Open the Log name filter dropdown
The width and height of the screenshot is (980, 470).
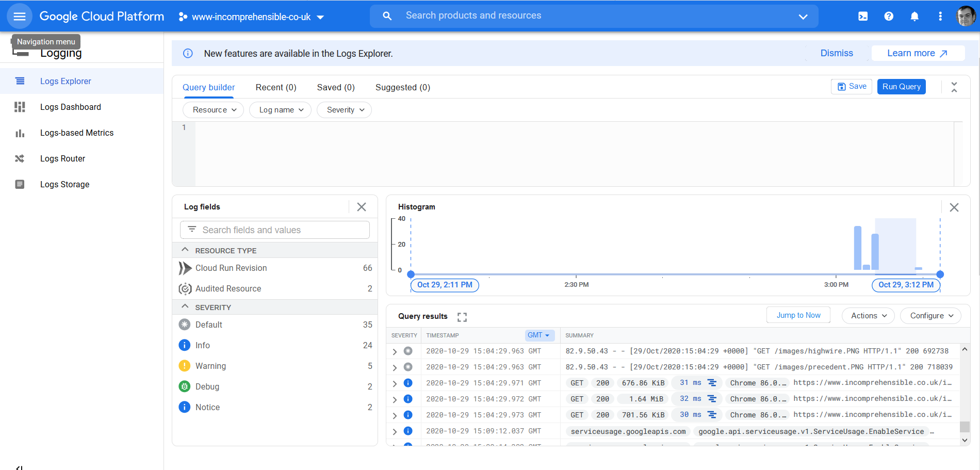pyautogui.click(x=280, y=110)
